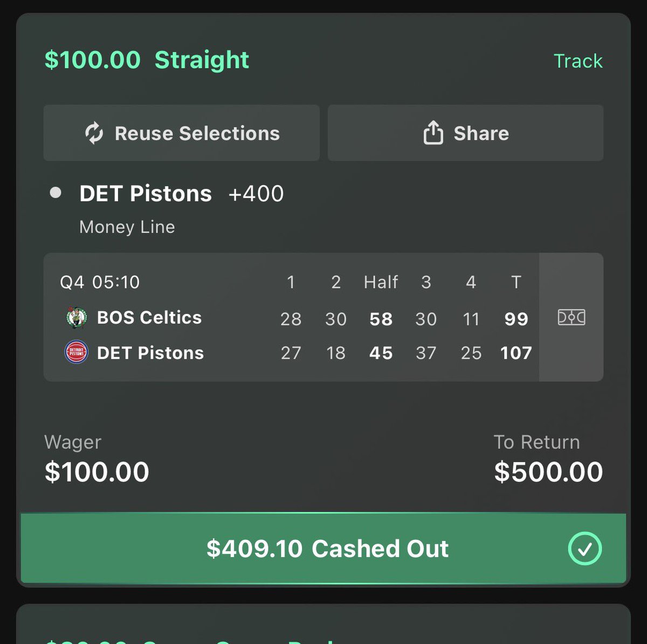Click the DET Pistons +400 selection
This screenshot has width=647, height=644.
point(181,193)
